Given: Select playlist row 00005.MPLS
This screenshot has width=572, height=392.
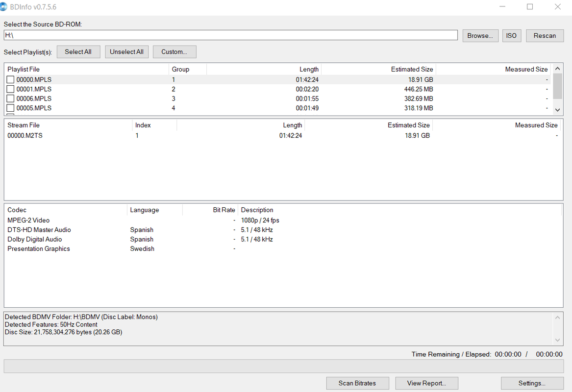Looking at the screenshot, I should 278,108.
